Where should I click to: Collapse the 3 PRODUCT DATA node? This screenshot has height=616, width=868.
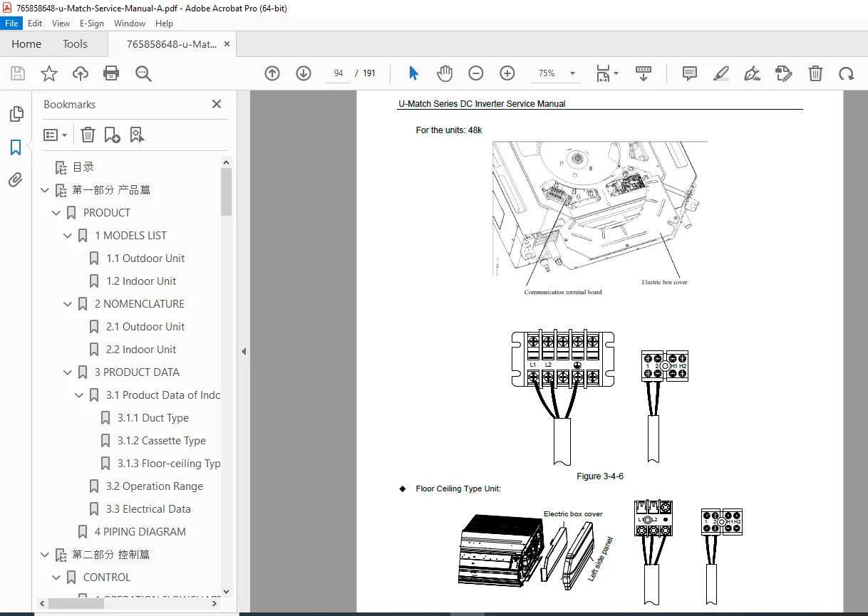(68, 372)
